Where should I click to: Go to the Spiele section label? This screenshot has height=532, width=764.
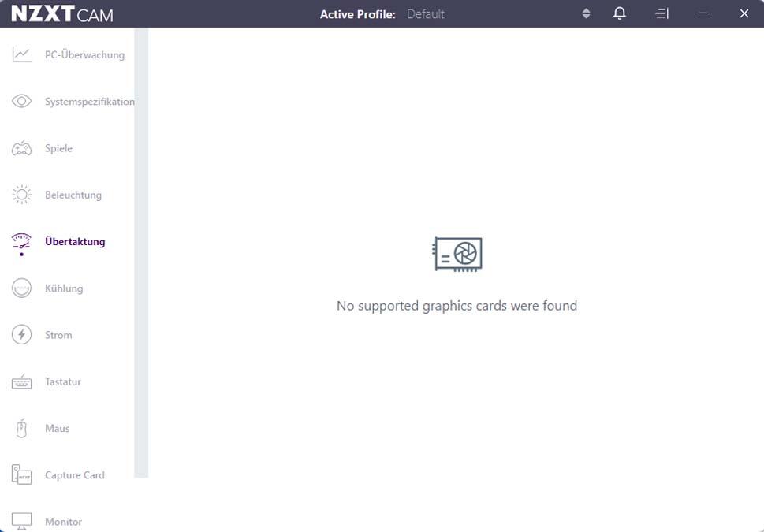pos(58,148)
